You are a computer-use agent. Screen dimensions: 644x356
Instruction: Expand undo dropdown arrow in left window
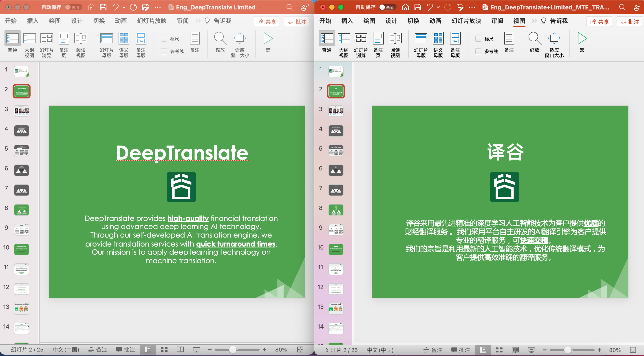click(124, 7)
